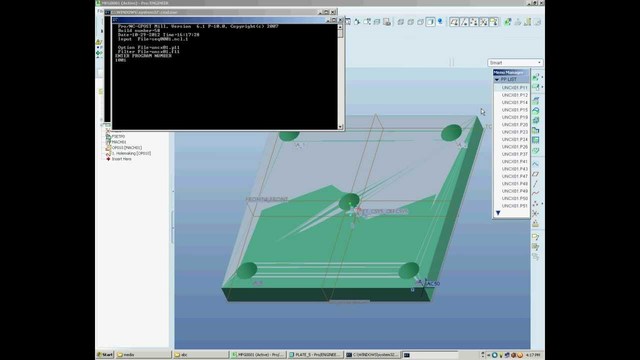This screenshot has height=360, width=640.
Task: Toggle datum points display icon
Action: click(474, 22)
